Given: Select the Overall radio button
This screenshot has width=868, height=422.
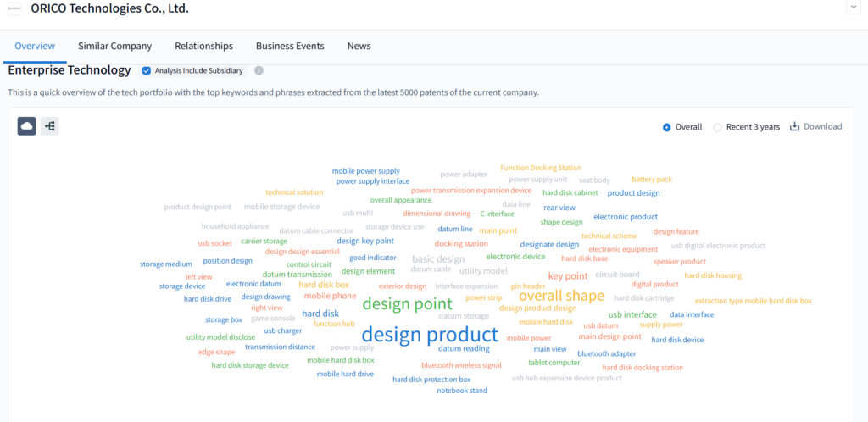Looking at the screenshot, I should (667, 127).
